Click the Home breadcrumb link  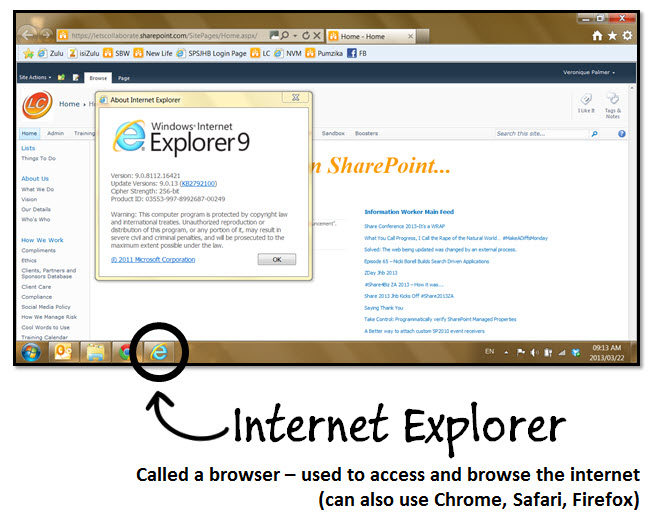(x=69, y=104)
